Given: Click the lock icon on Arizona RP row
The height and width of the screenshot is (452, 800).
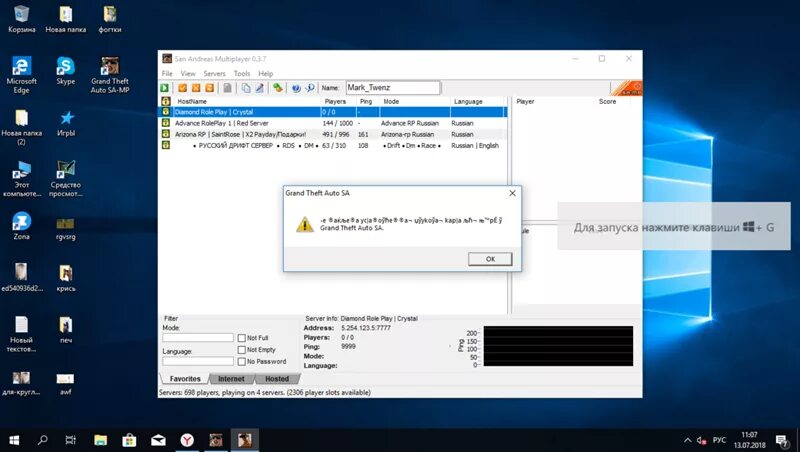Looking at the screenshot, I should [x=166, y=134].
